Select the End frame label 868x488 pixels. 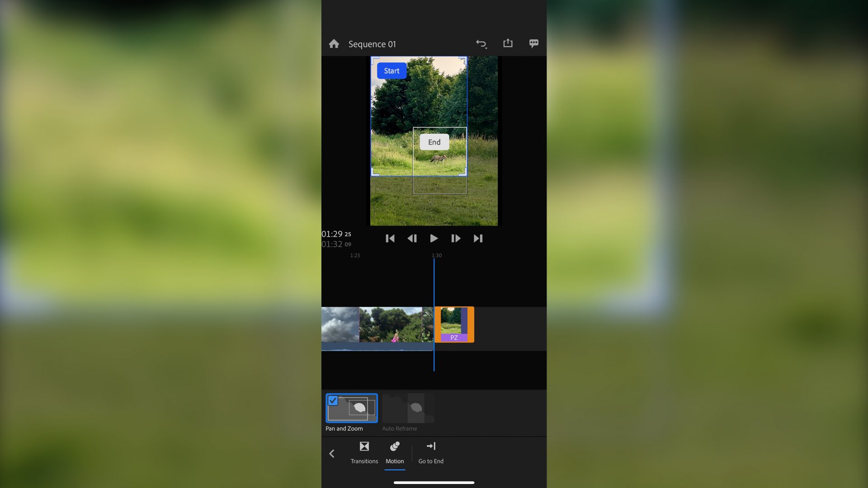point(434,142)
